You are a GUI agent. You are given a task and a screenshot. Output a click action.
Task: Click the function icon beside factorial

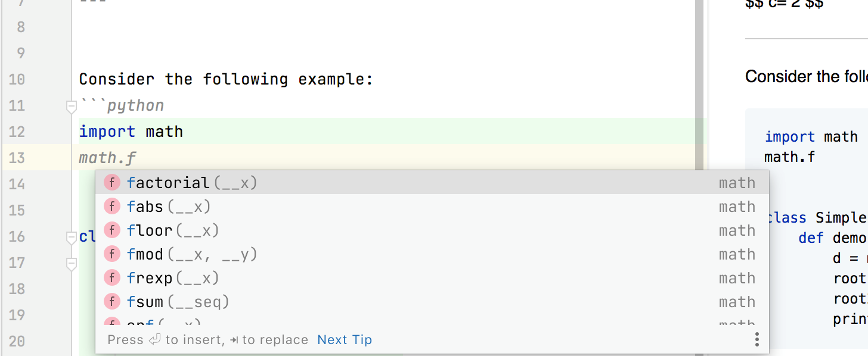[x=112, y=182]
